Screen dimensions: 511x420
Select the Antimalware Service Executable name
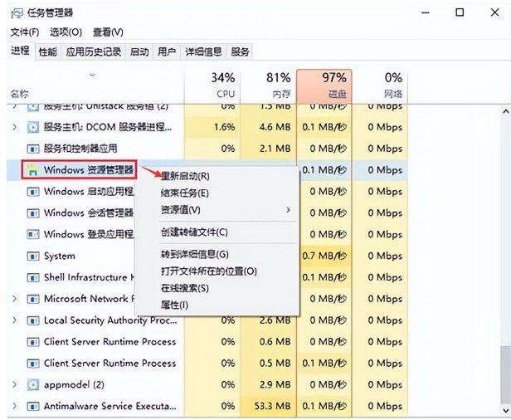[109, 407]
